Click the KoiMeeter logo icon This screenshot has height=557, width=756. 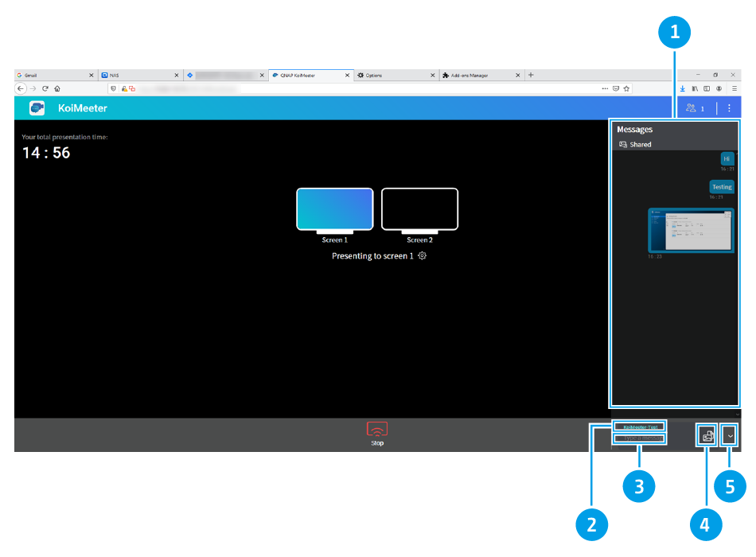tap(37, 108)
